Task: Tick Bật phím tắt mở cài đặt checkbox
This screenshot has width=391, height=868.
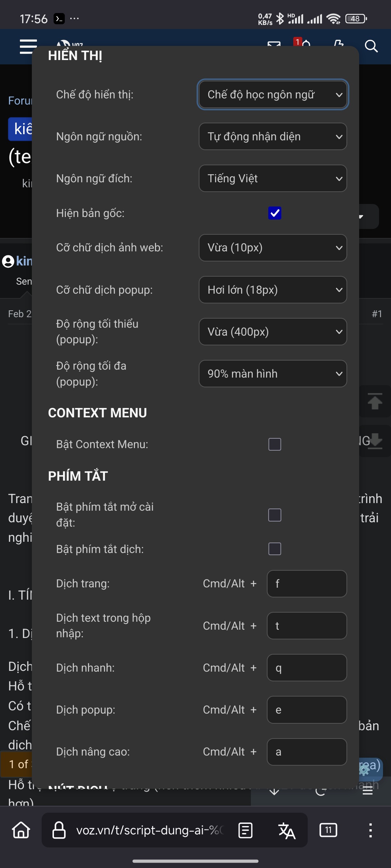Action: pyautogui.click(x=275, y=515)
